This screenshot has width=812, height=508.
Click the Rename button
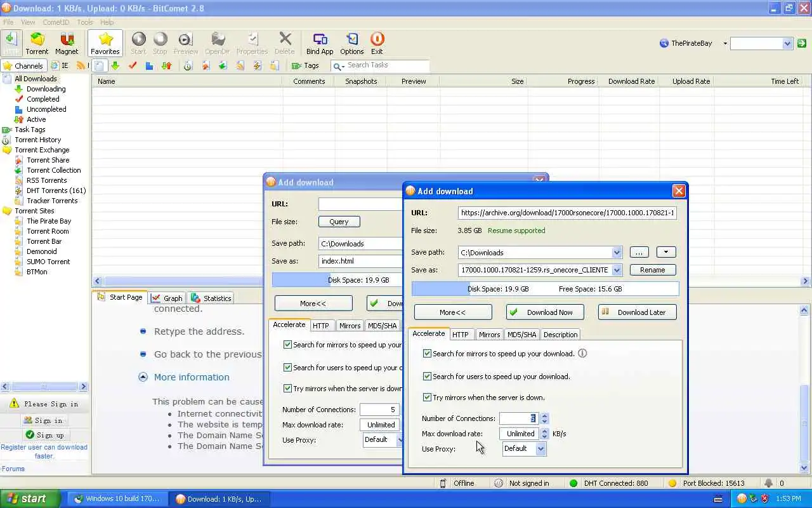coord(653,270)
